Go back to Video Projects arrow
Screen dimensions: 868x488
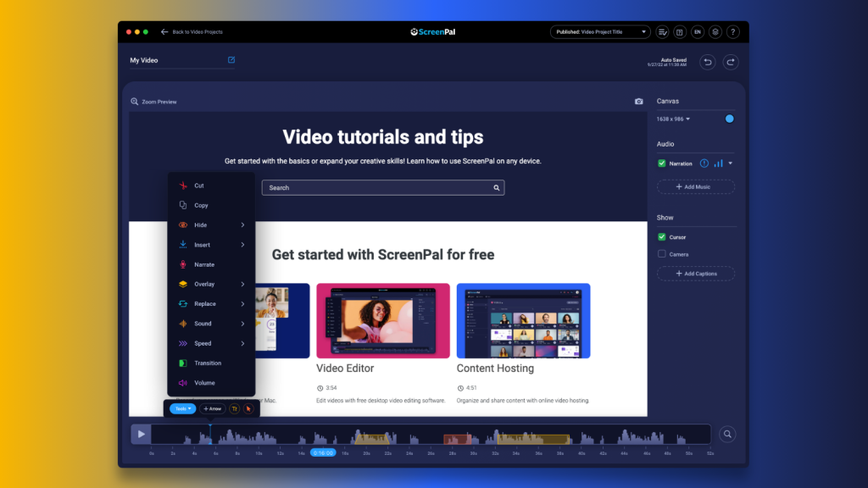click(x=164, y=32)
